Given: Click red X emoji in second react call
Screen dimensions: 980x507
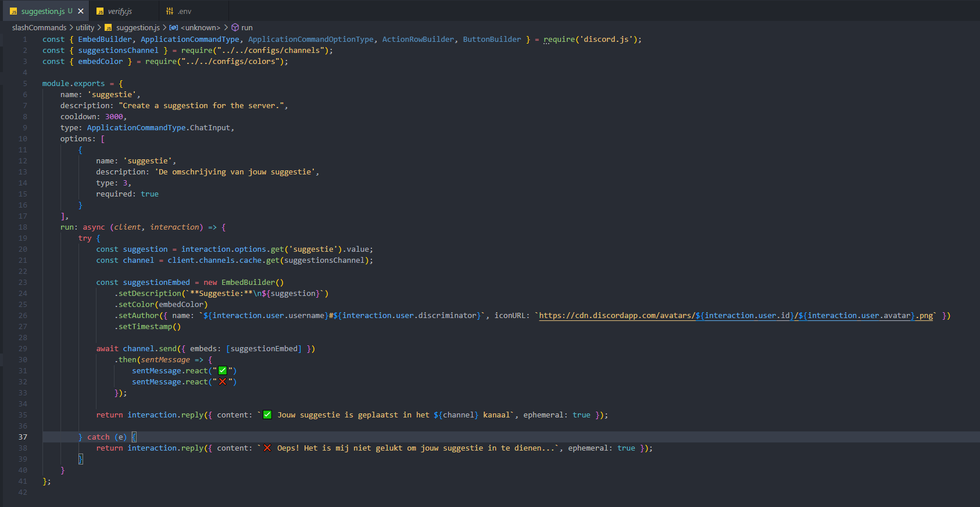Looking at the screenshot, I should click(x=222, y=381).
